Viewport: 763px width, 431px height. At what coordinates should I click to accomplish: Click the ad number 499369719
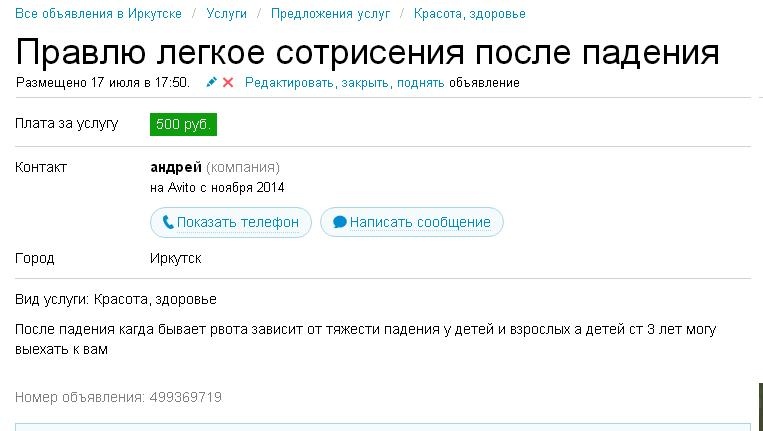pos(185,397)
